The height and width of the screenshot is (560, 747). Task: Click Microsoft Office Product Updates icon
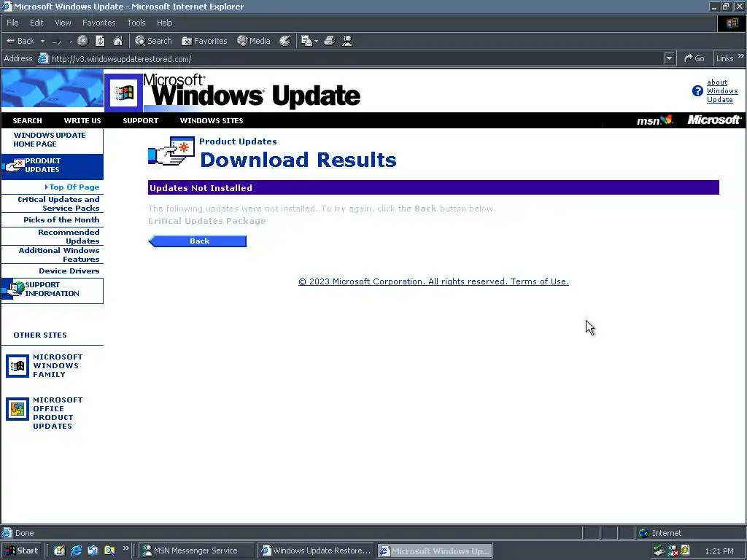[18, 409]
